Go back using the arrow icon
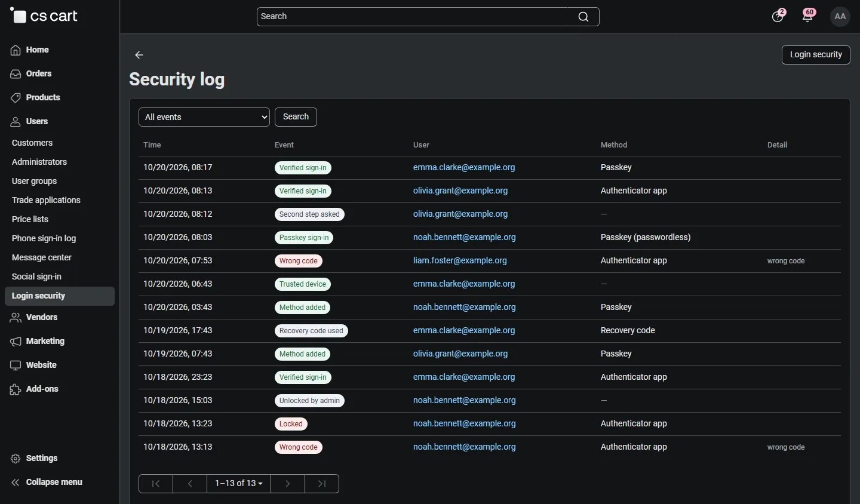Screen dimensions: 860x504 coord(139,55)
